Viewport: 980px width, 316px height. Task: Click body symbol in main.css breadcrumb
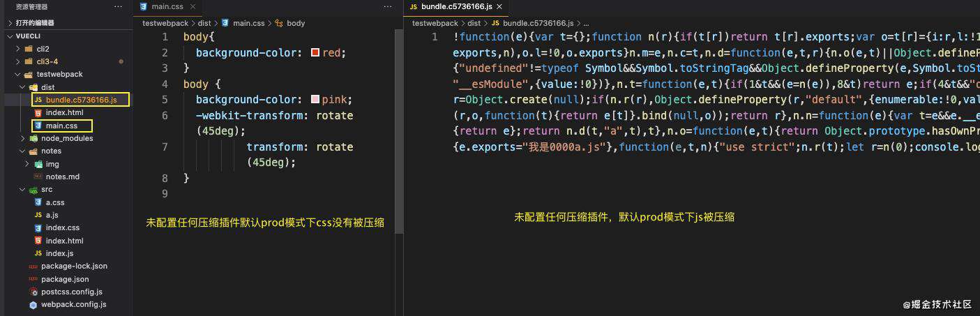296,23
